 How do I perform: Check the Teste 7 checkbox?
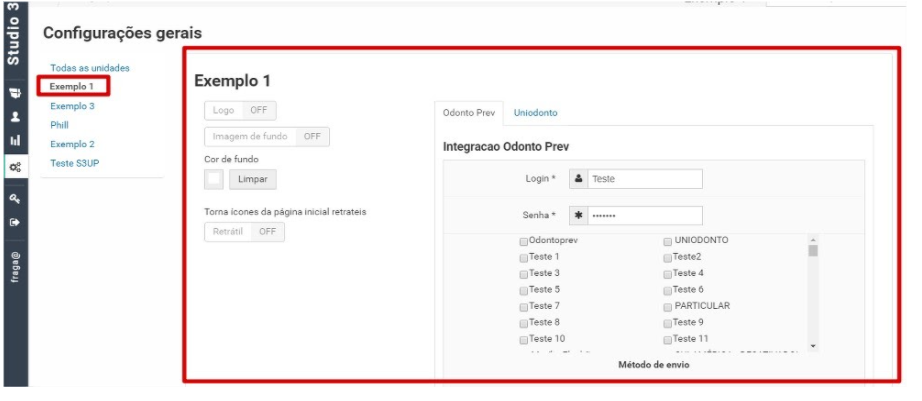click(523, 307)
